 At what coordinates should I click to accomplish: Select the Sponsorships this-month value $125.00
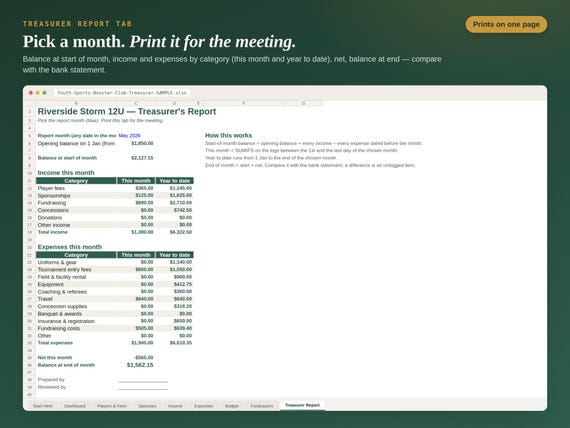coord(144,196)
